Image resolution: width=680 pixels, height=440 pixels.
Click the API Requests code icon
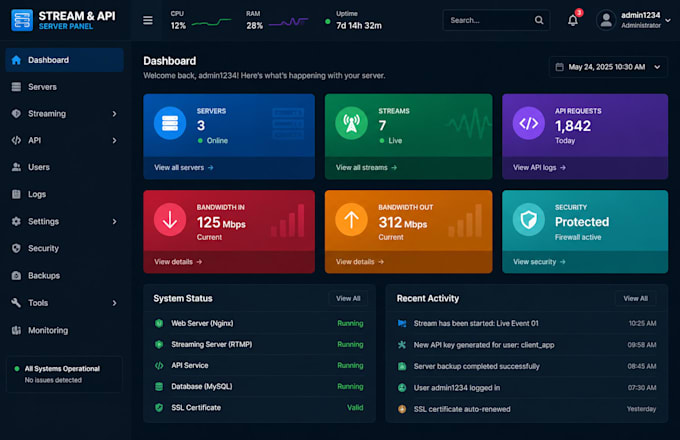529,123
